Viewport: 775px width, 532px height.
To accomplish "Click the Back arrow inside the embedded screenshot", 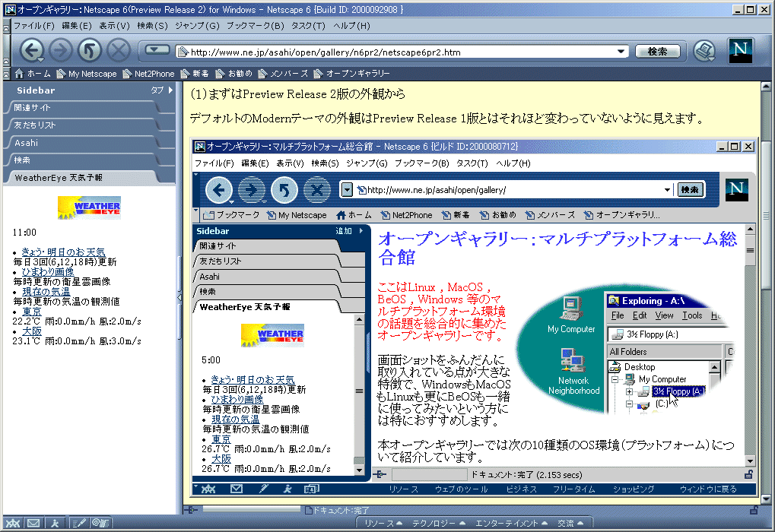I will (218, 190).
